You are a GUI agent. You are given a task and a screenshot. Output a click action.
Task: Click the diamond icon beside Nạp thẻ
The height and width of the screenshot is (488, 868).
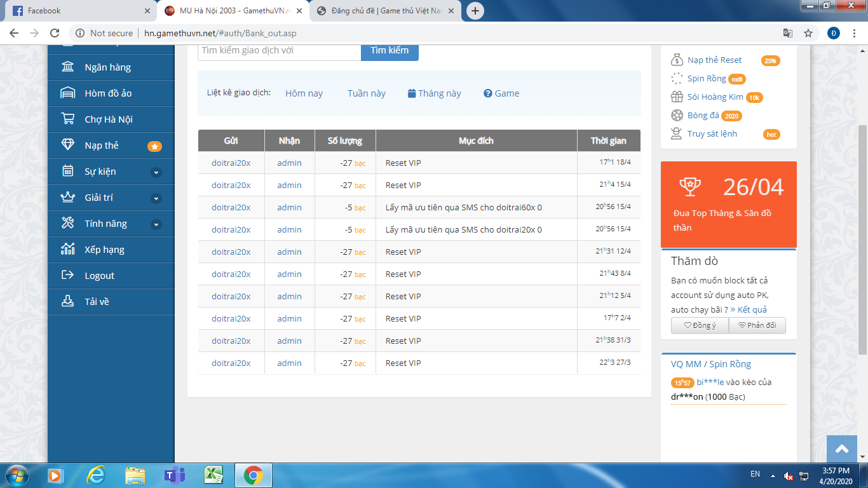67,146
